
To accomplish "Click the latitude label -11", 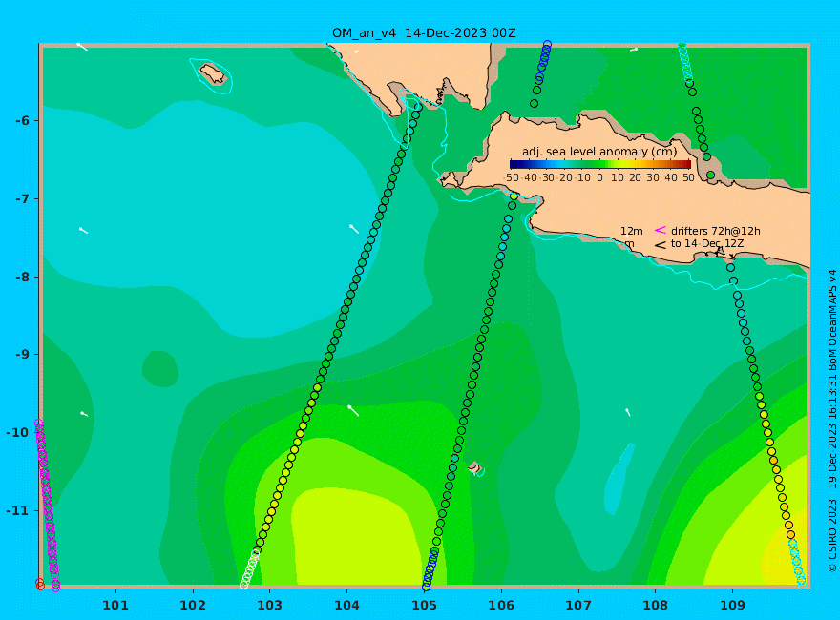I will pos(19,510).
